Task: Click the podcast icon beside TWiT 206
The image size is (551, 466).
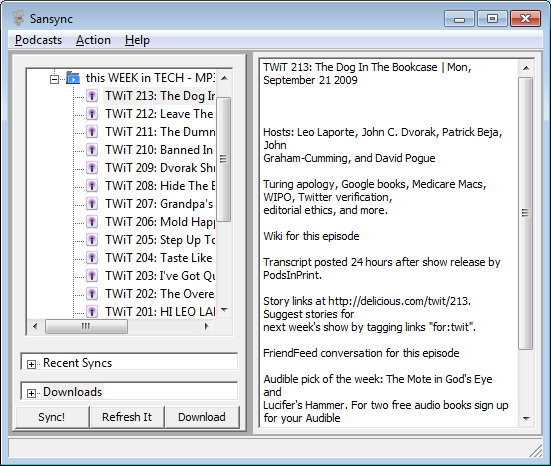Action: coord(92,222)
